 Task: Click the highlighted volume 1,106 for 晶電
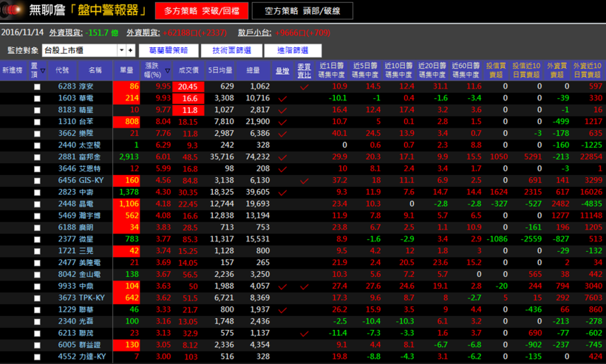click(x=126, y=205)
